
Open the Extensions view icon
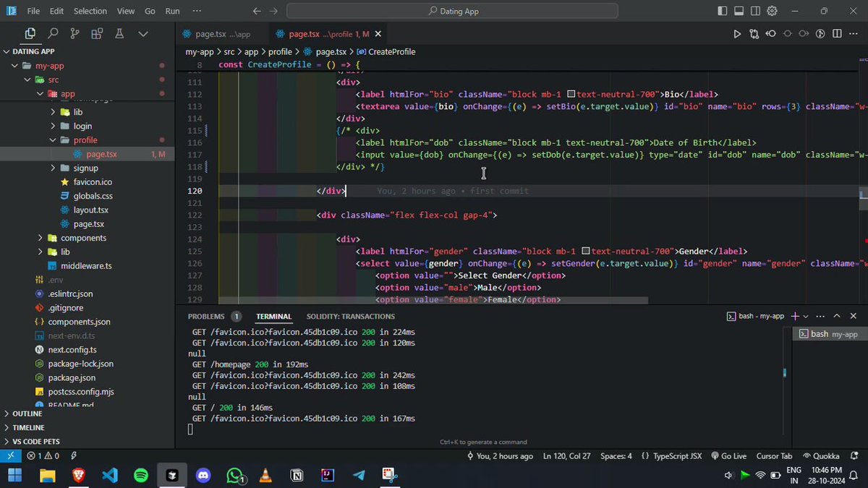coord(97,33)
